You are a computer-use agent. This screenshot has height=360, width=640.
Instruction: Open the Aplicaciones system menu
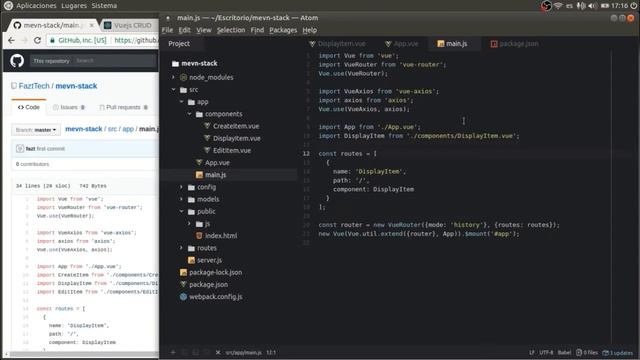36,6
